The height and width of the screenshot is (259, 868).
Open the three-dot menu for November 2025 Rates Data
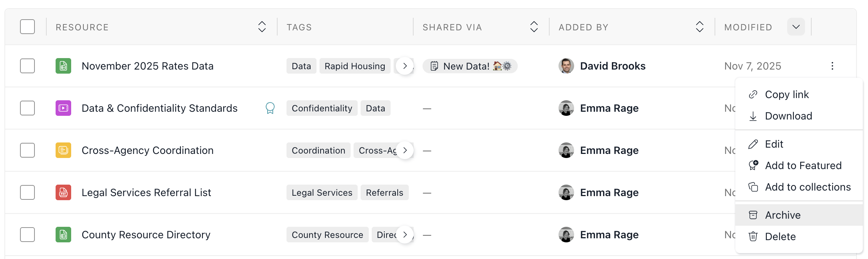pyautogui.click(x=832, y=66)
